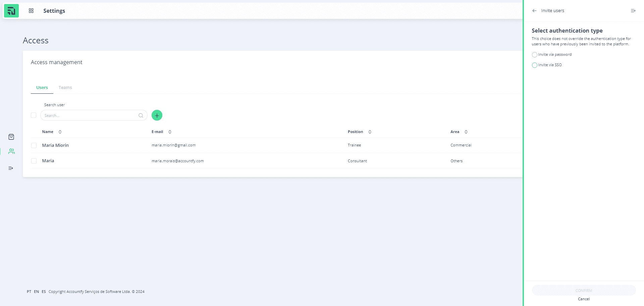Image resolution: width=644 pixels, height=306 pixels.
Task: Switch language to PT
Action: (x=29, y=292)
